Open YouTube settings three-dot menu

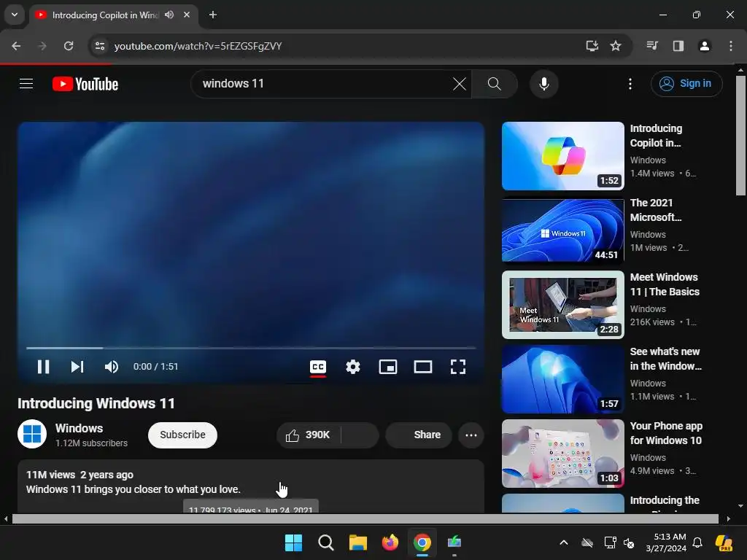coord(630,84)
